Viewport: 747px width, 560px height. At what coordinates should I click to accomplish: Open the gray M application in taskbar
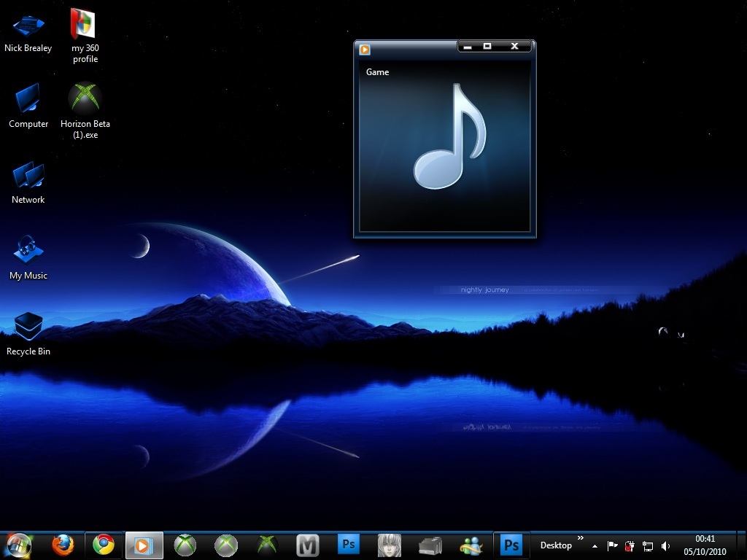tap(308, 545)
